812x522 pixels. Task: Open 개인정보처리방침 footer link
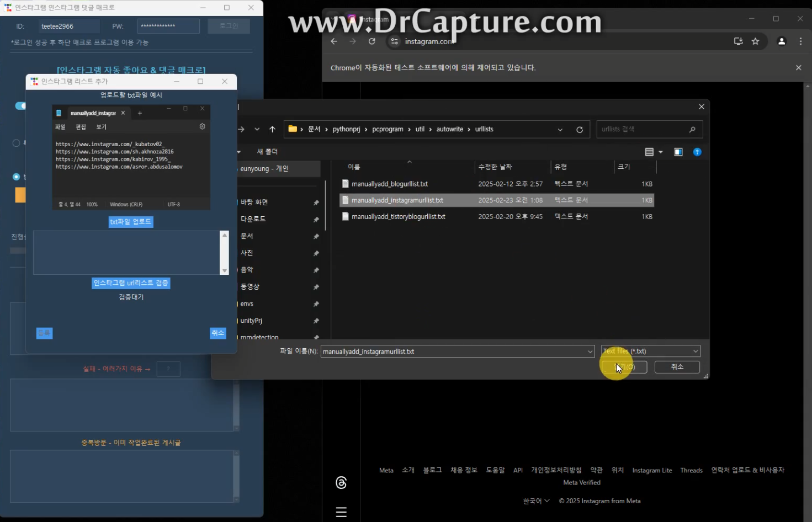click(x=556, y=470)
